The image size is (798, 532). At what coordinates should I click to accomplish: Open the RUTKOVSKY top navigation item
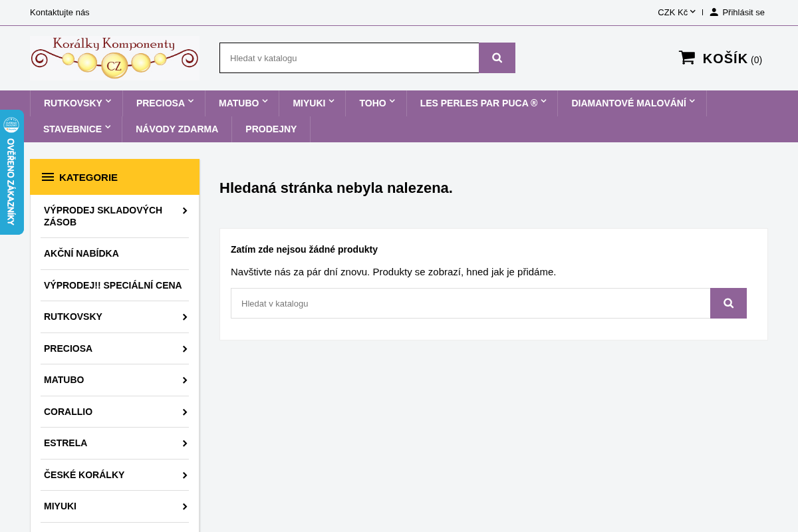click(x=73, y=103)
